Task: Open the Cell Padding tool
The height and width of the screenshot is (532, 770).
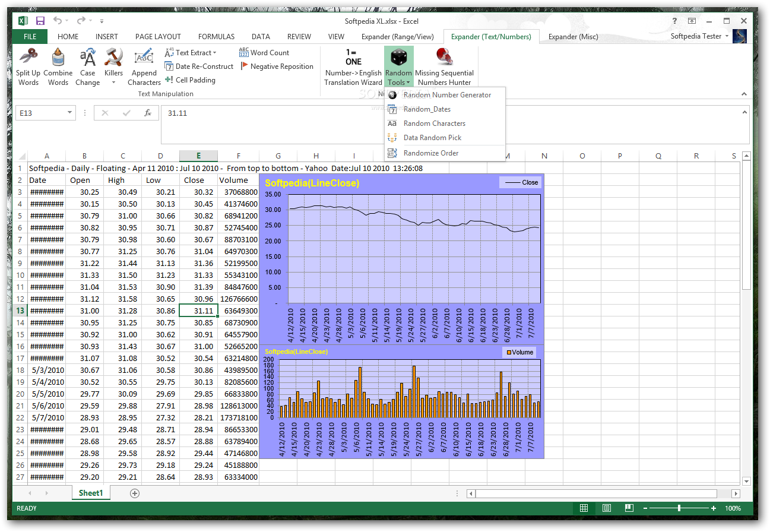Action: coord(190,80)
